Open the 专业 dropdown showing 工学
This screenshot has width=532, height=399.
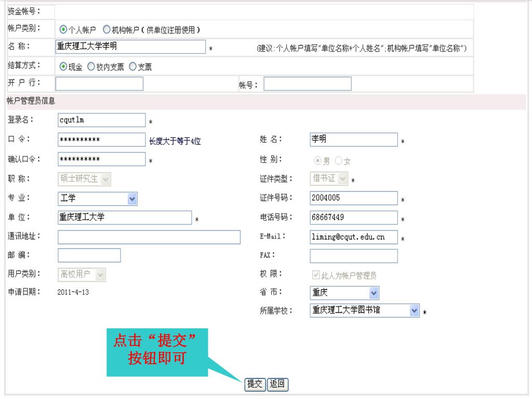pyautogui.click(x=98, y=198)
